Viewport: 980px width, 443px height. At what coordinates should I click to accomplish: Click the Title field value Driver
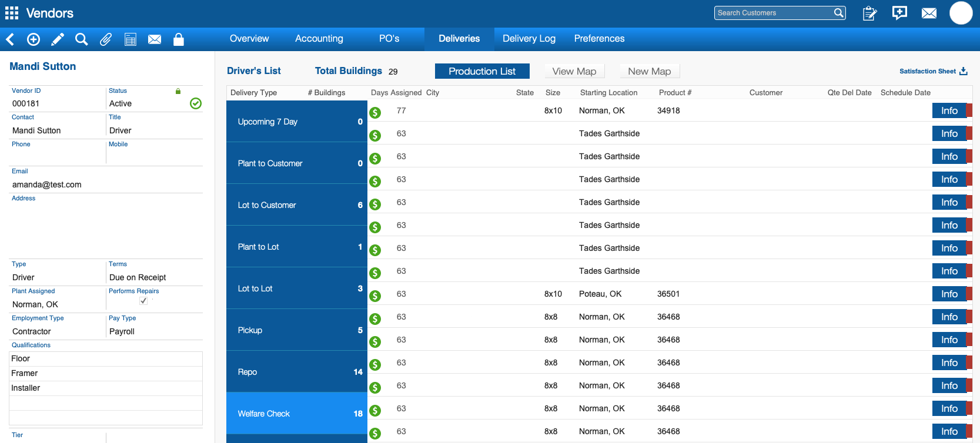coord(121,130)
